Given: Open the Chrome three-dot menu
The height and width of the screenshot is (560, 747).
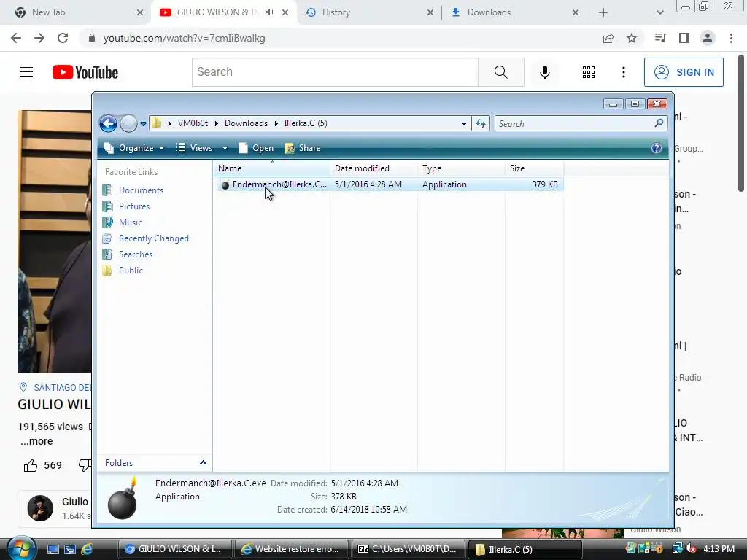Looking at the screenshot, I should point(731,38).
